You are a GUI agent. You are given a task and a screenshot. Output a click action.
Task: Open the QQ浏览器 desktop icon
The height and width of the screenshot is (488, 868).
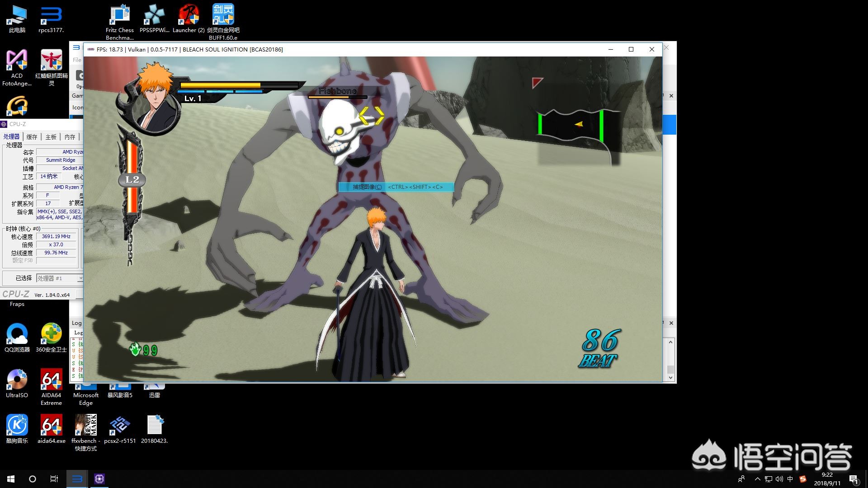point(17,335)
